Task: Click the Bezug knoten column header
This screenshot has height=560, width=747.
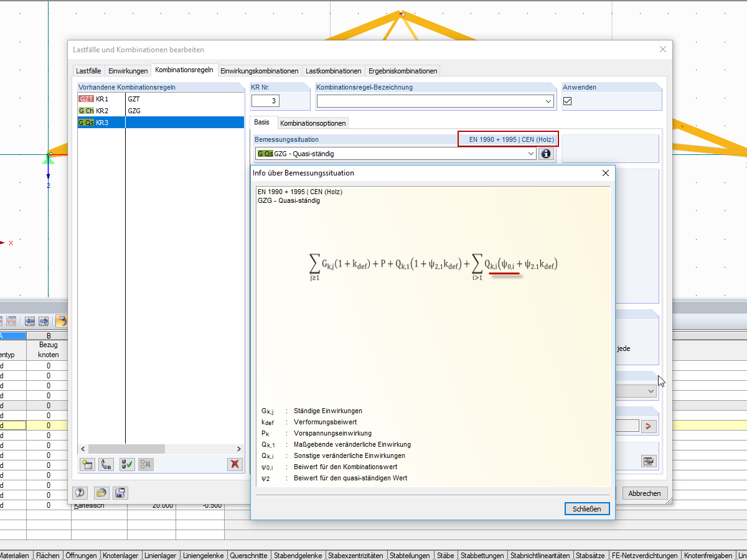Action: (49, 350)
